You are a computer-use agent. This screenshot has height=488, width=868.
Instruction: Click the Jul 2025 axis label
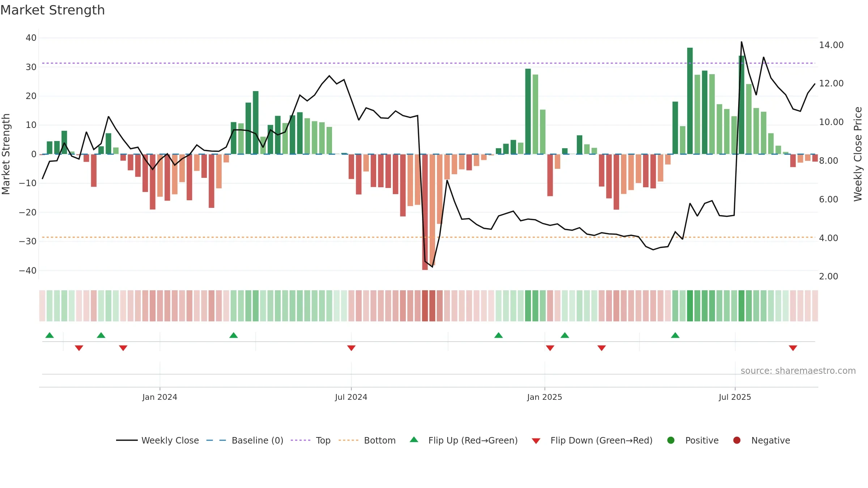[x=735, y=397]
